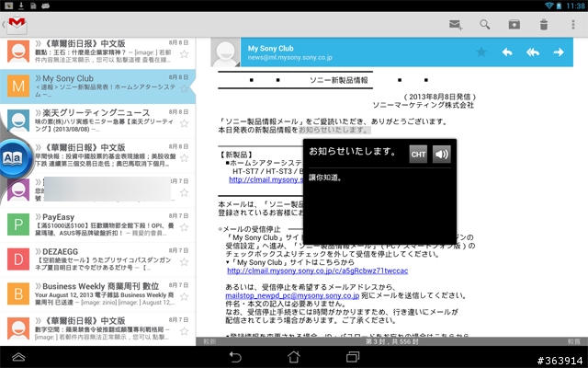Click the mailstop_newpd_pc@mysony.sony.co.jp address
Viewport: 588px width, 368px height.
292,295
